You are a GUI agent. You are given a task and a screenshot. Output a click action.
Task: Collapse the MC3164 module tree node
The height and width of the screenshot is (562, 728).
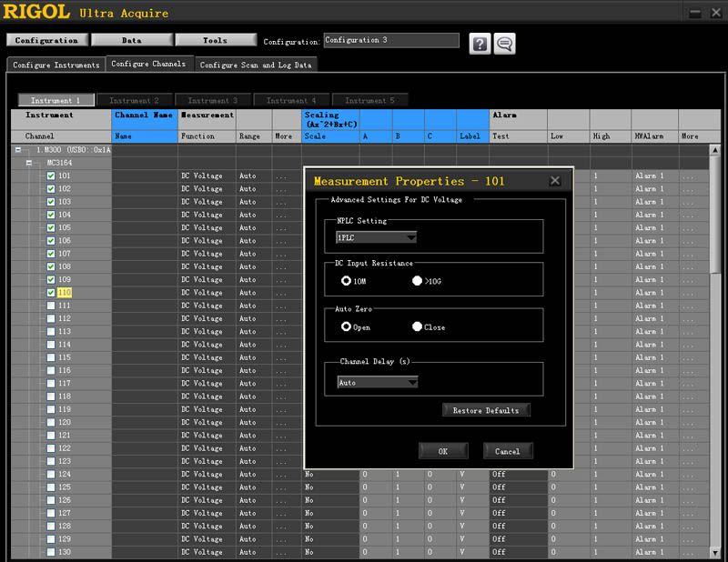click(x=29, y=163)
